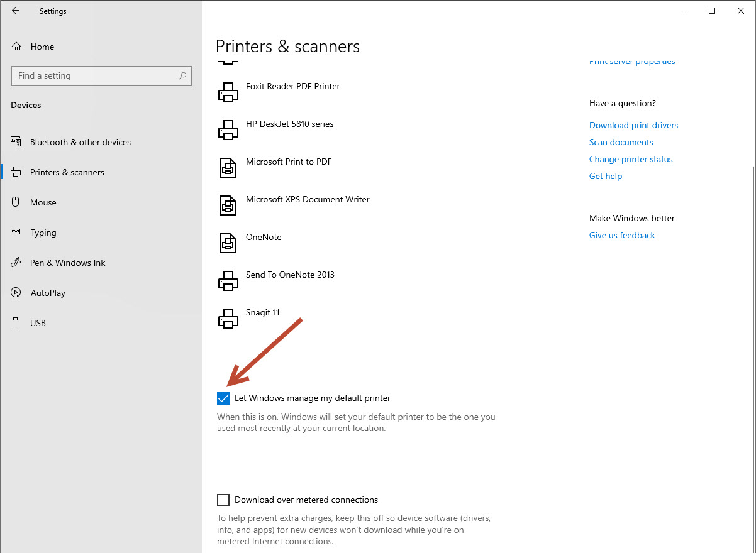Viewport: 756px width, 553px height.
Task: Click the Microsoft XPS Document Writer icon
Action: (228, 206)
